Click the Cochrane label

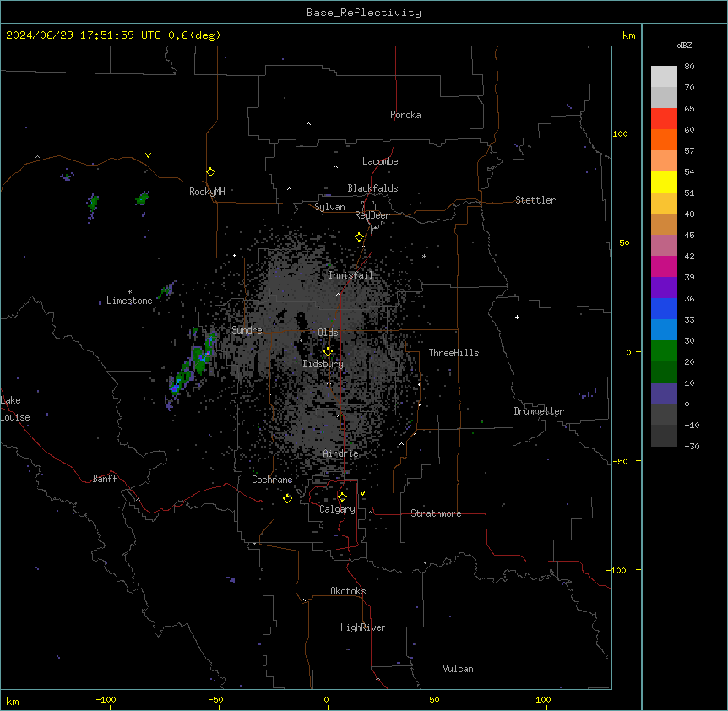point(272,480)
